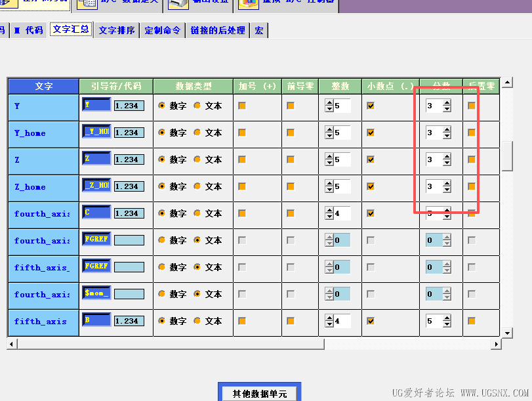This screenshot has width=532, height=401.
Task: Click the C leader button for fourth_axis
Action: (96, 212)
